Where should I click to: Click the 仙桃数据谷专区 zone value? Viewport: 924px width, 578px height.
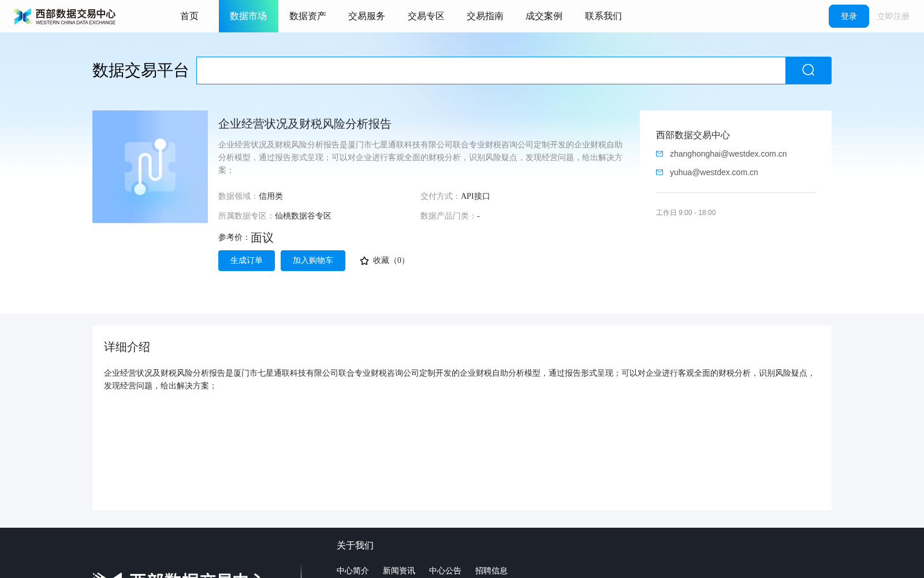point(303,216)
